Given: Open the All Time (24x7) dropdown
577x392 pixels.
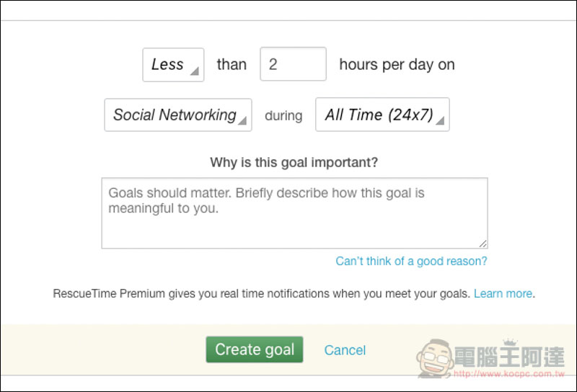Looking at the screenshot, I should 382,115.
